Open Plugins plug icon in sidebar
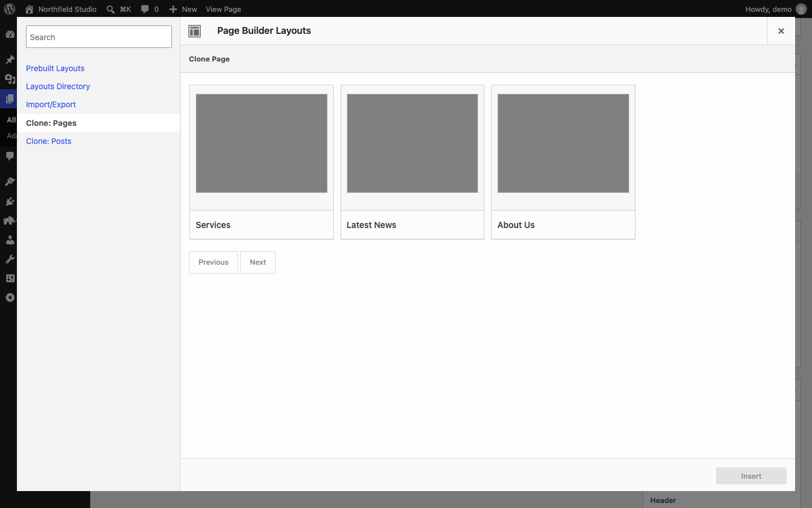 coord(10,202)
